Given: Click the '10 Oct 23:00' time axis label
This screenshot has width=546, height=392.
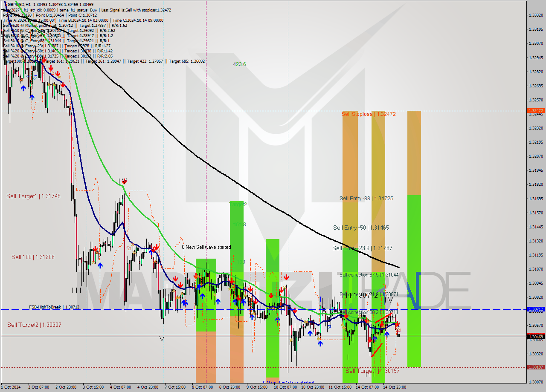Looking at the screenshot, I should click(x=312, y=387).
